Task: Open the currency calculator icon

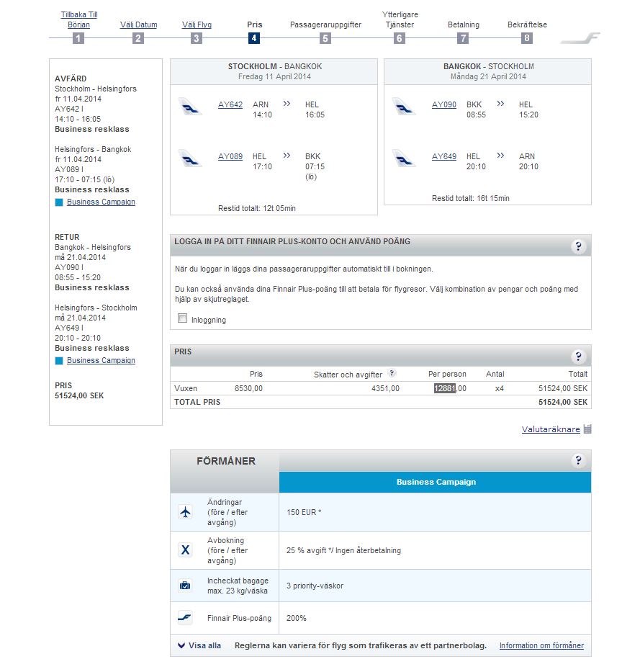Action: pos(587,429)
